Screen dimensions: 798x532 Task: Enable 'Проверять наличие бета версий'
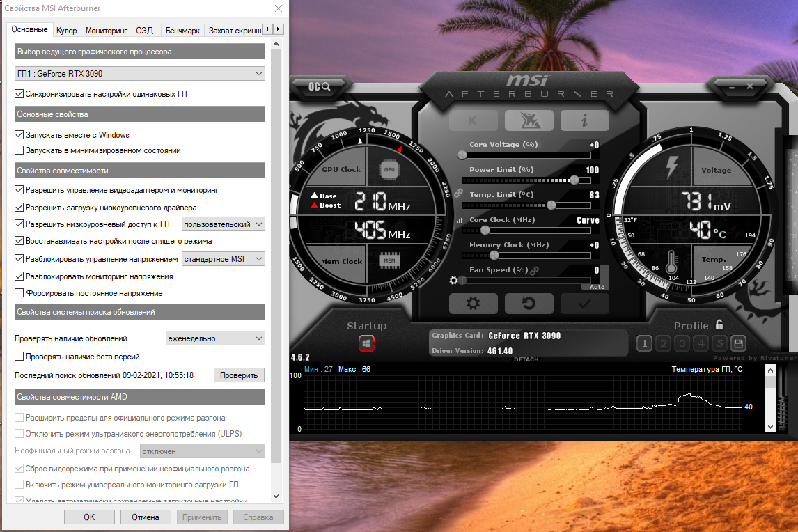19,357
